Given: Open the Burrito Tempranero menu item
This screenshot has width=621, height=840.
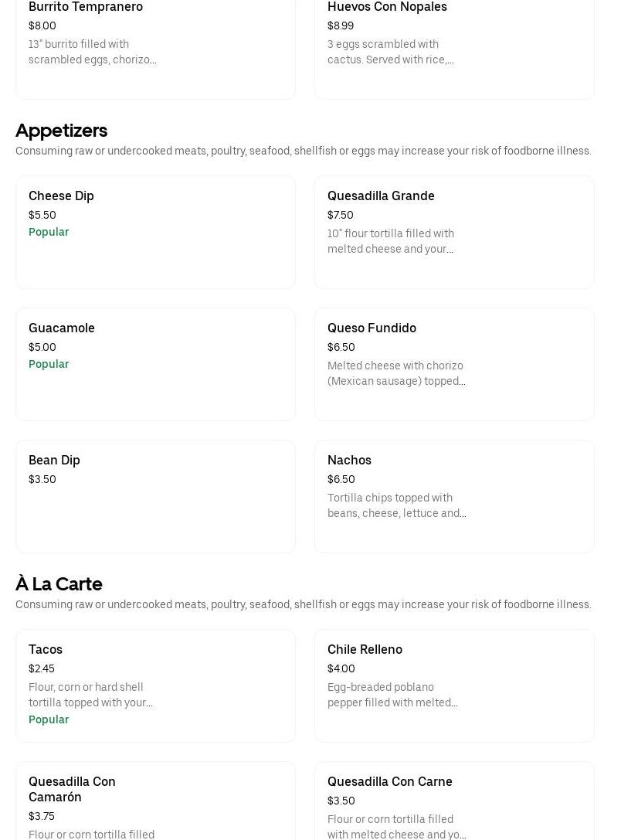Looking at the screenshot, I should pos(154,46).
